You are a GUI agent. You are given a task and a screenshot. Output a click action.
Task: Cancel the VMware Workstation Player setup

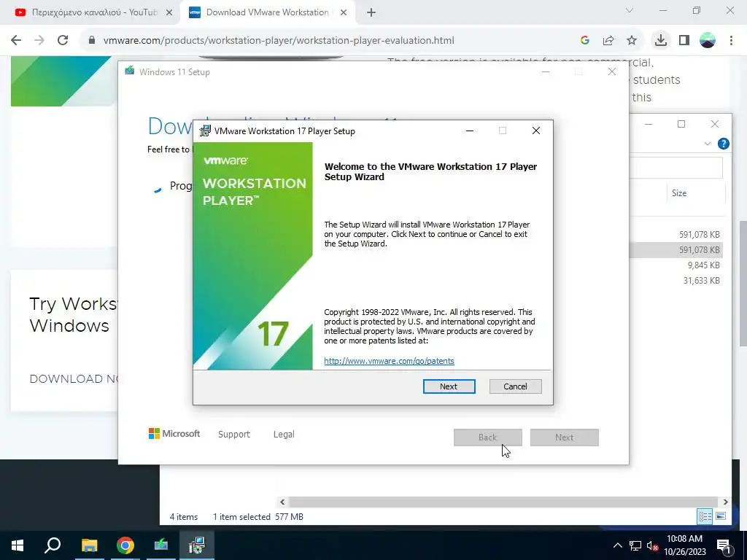click(515, 386)
